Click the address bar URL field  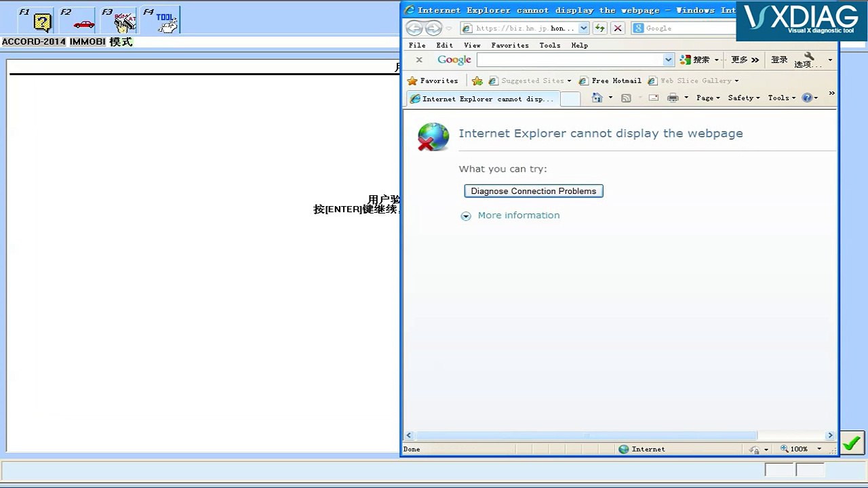point(519,28)
